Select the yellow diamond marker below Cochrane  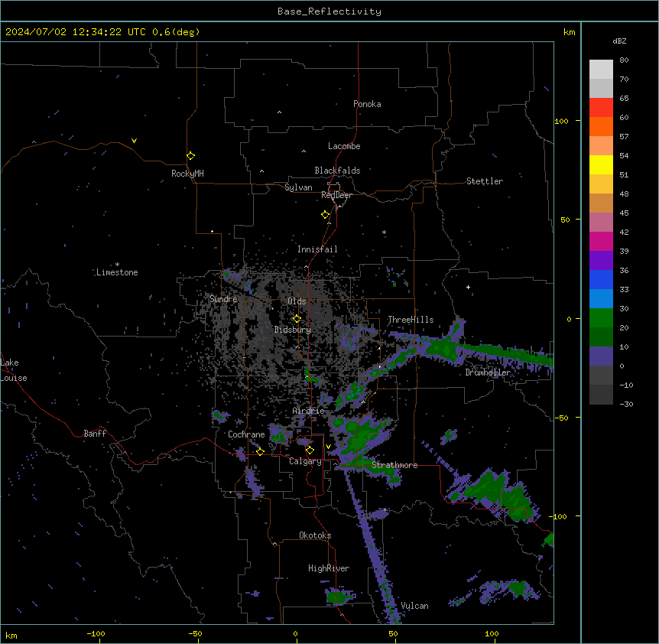[x=260, y=451]
